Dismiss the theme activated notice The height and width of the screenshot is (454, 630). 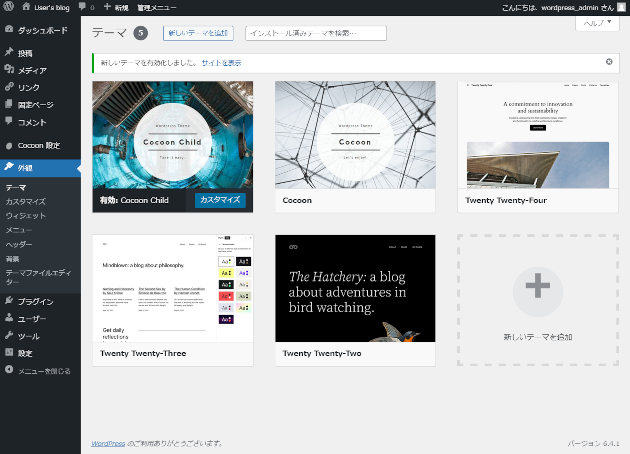click(x=609, y=62)
